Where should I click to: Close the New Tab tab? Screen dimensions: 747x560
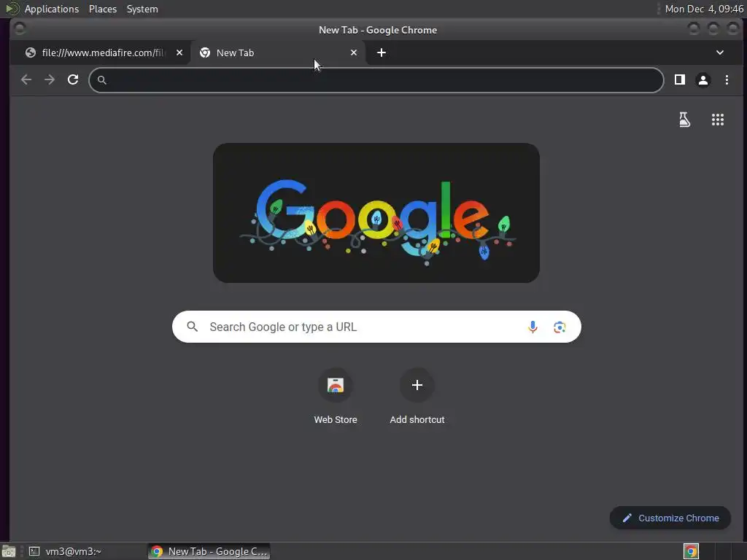(354, 52)
